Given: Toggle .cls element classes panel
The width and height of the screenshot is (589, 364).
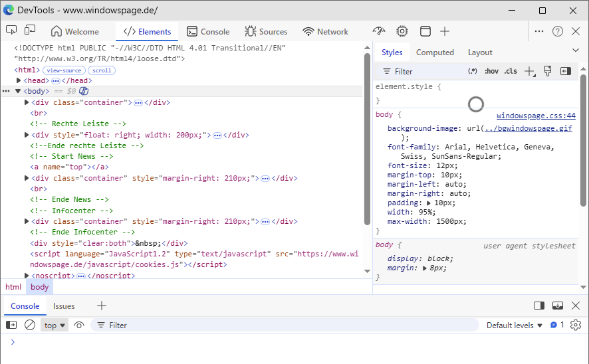Looking at the screenshot, I should click(511, 71).
